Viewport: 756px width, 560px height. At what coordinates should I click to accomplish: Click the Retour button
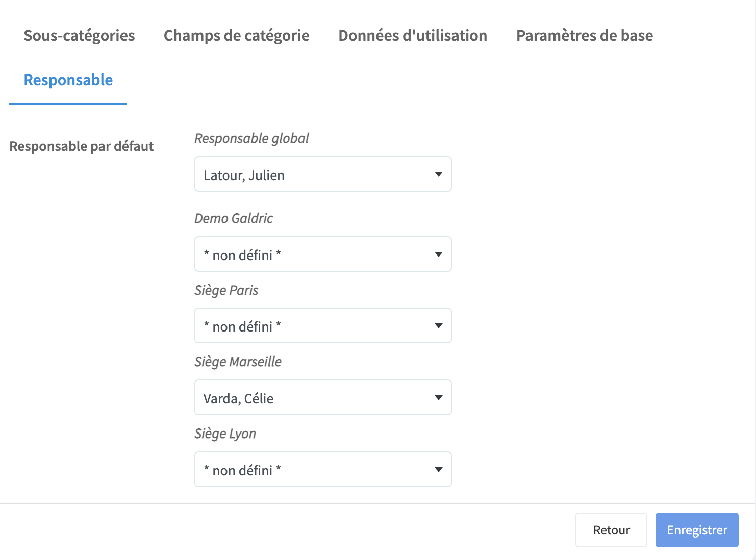pos(611,530)
